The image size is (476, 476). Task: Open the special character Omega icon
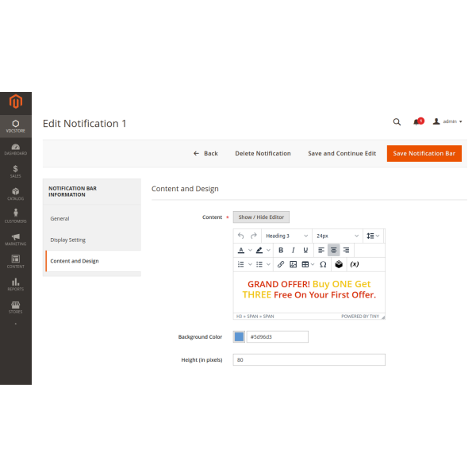click(x=323, y=264)
